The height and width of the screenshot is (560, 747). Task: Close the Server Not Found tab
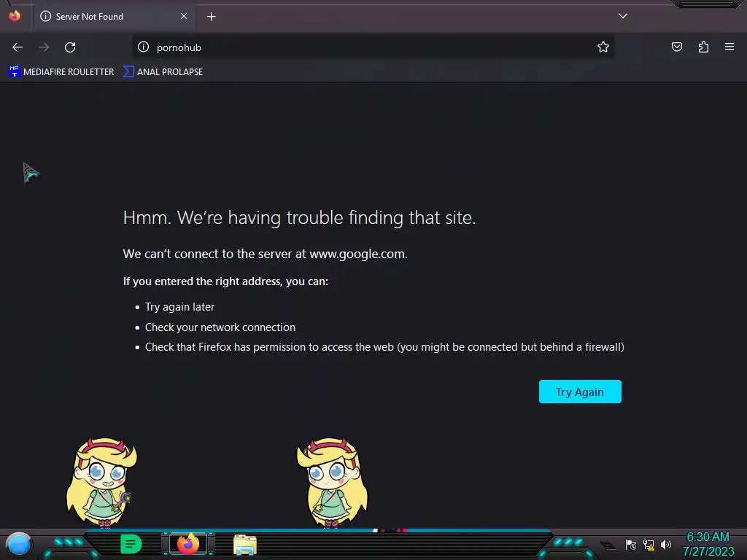click(x=184, y=16)
